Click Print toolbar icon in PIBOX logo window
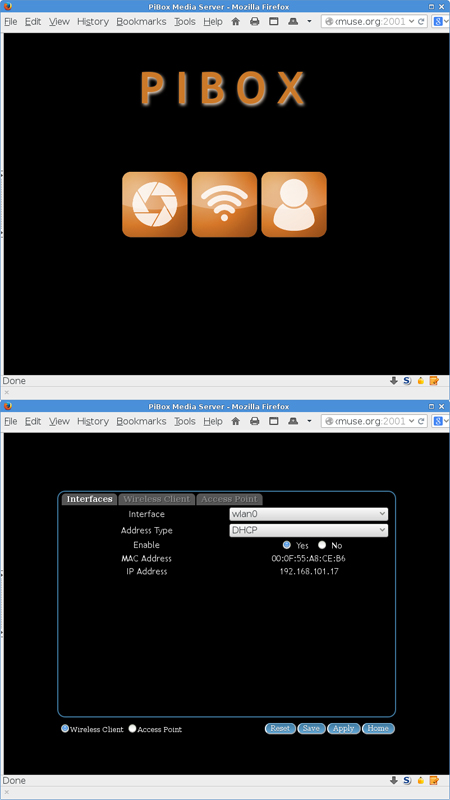 pos(255,21)
